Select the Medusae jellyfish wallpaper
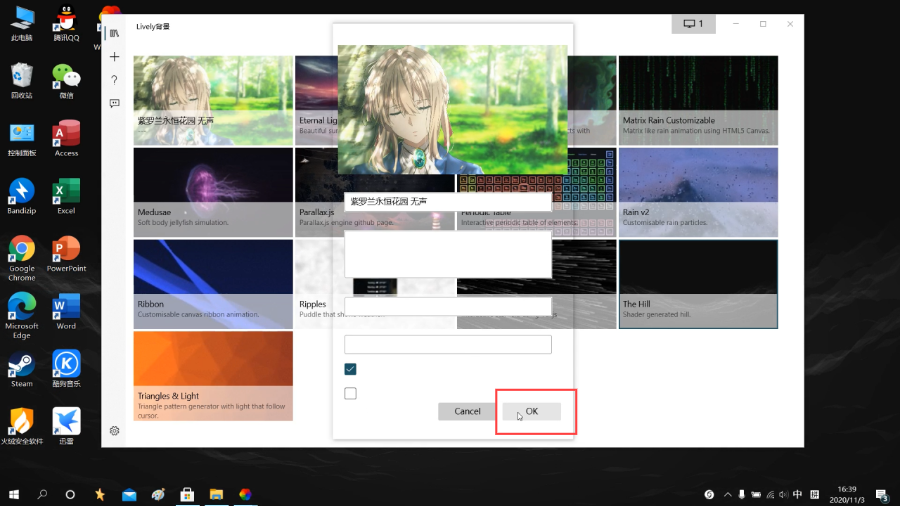This screenshot has width=900, height=506. tap(213, 192)
